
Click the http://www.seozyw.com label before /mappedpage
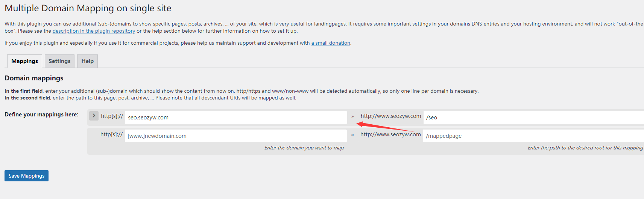390,134
